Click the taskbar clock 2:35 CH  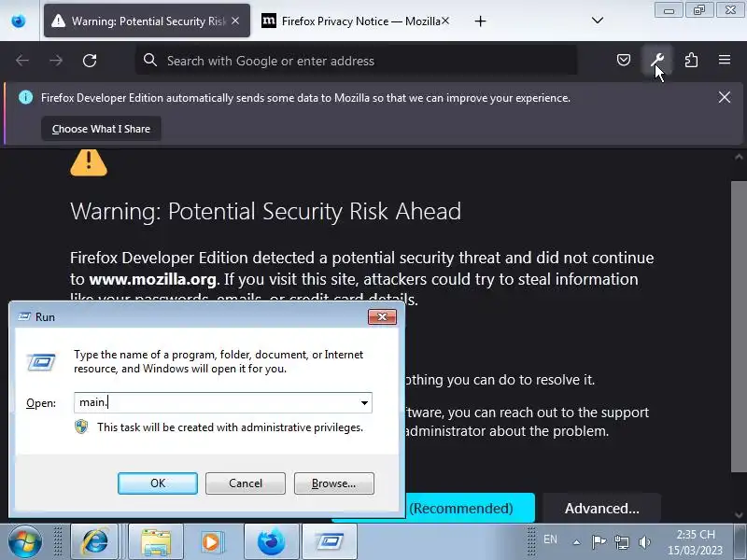pyautogui.click(x=695, y=542)
